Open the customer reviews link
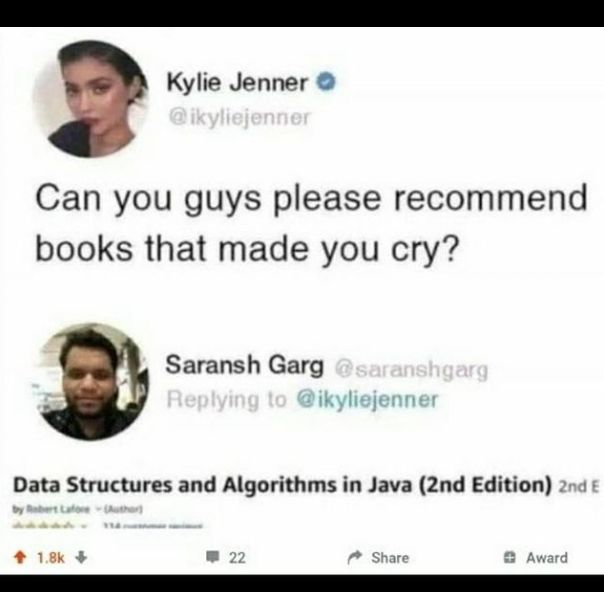This screenshot has height=592, width=604. (x=153, y=526)
